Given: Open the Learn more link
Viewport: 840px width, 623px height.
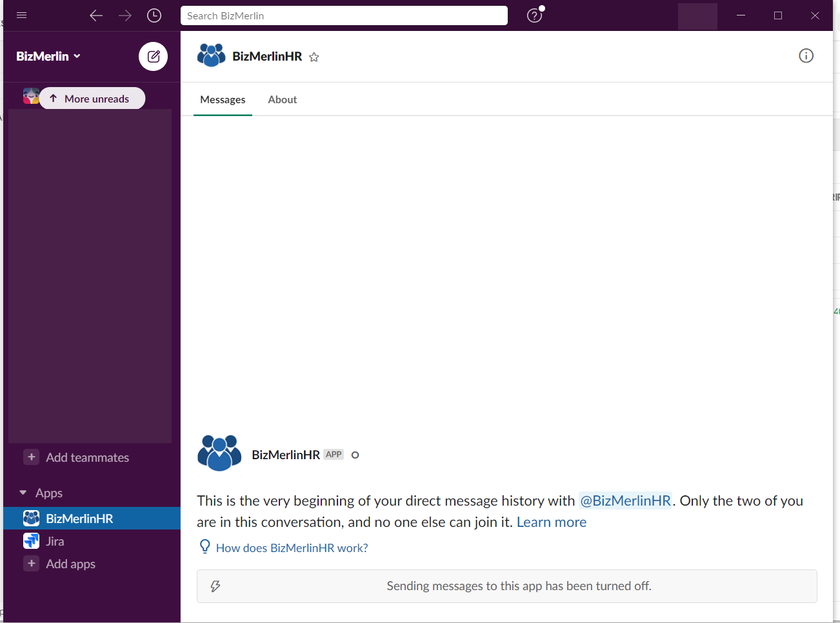Looking at the screenshot, I should tap(552, 522).
